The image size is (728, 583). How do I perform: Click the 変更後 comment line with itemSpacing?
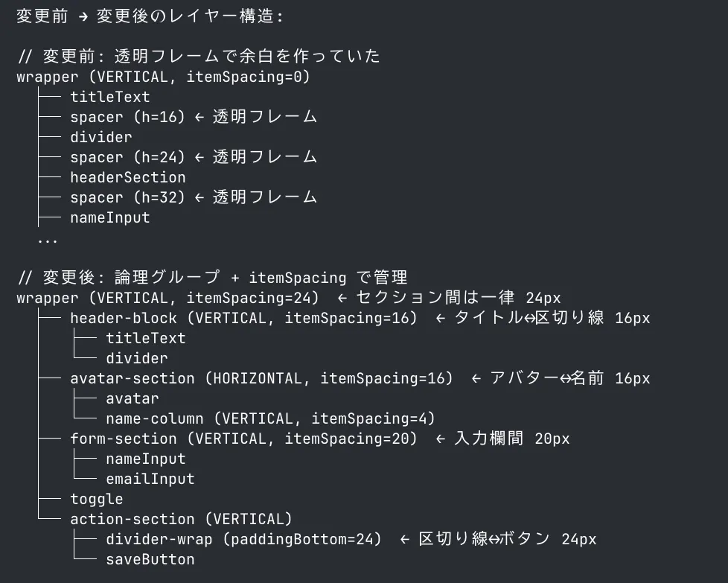(212, 278)
